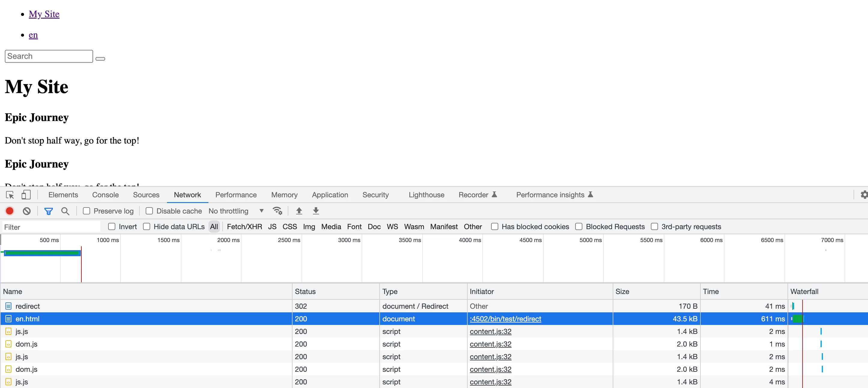
Task: Check the Invert filter checkbox
Action: [112, 227]
